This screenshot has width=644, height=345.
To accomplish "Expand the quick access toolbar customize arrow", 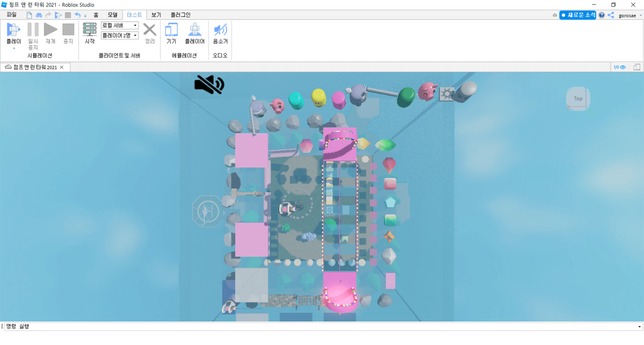I will (85, 16).
